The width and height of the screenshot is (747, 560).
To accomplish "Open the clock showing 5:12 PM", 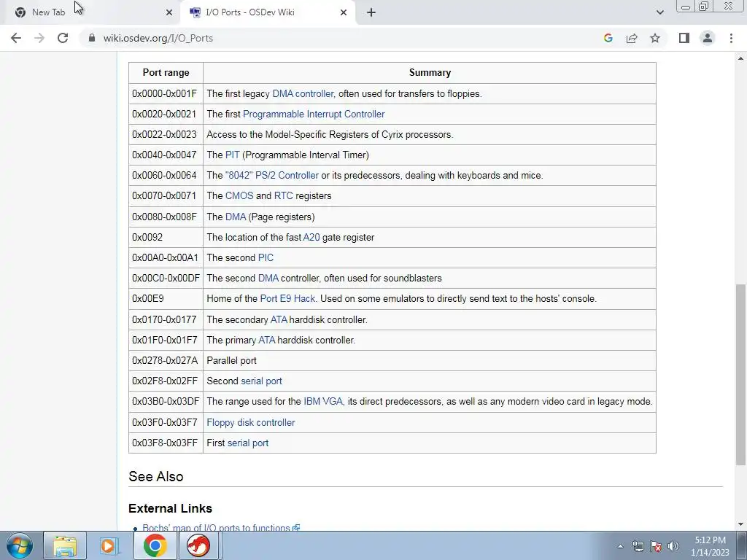I will [x=710, y=546].
